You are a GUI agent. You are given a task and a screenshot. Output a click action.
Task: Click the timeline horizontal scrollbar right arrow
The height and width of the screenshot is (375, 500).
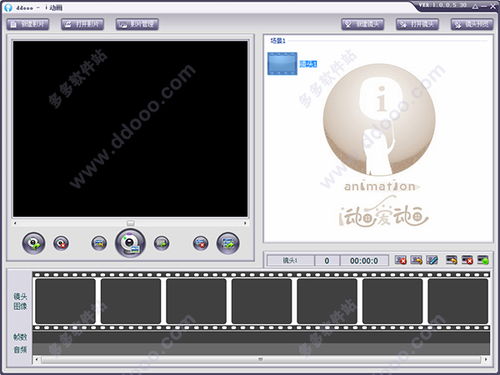[486, 359]
